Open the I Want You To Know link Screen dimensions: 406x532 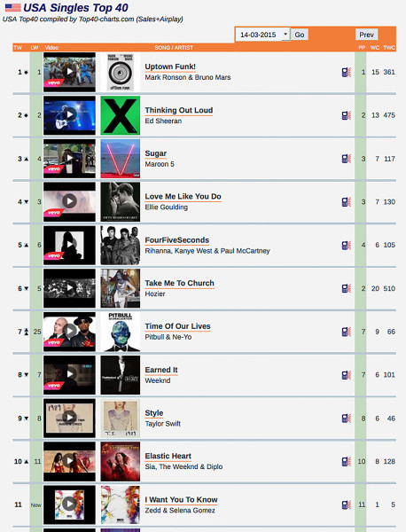pos(181,499)
